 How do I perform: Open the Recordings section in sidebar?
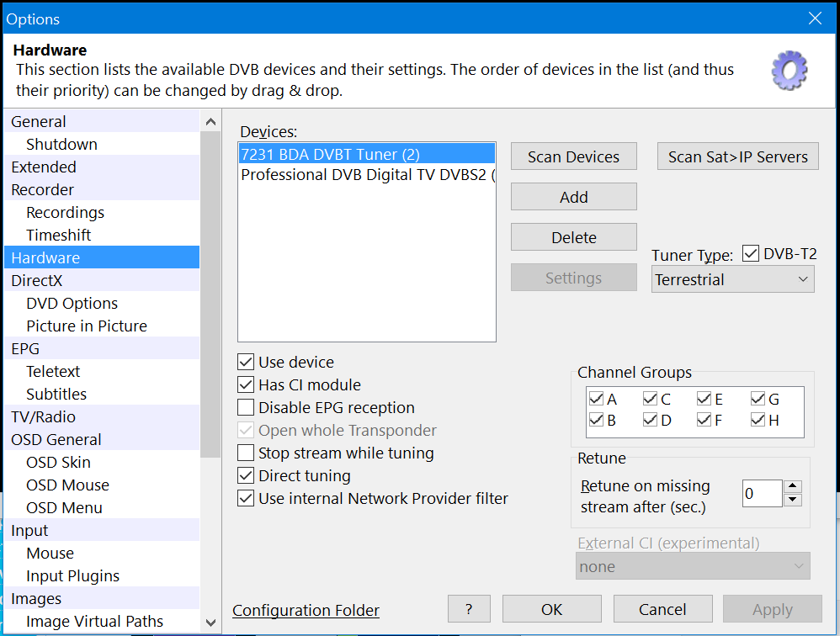point(65,213)
